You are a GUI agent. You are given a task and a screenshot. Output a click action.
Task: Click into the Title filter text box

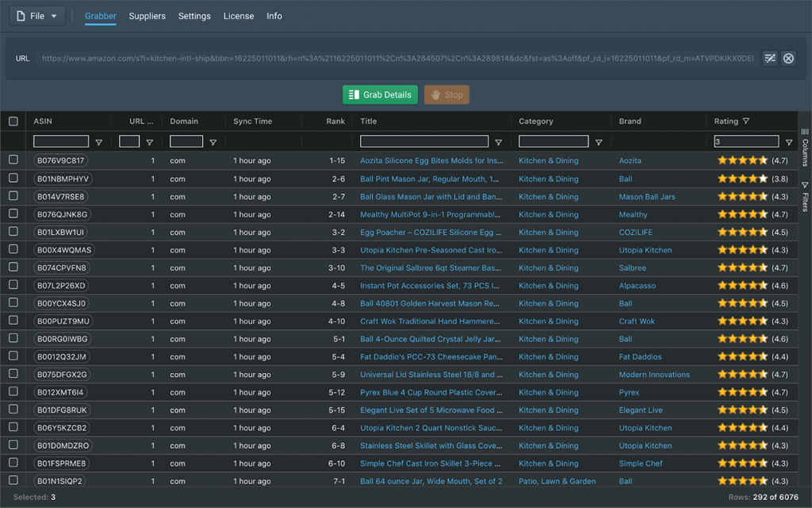[x=426, y=142]
